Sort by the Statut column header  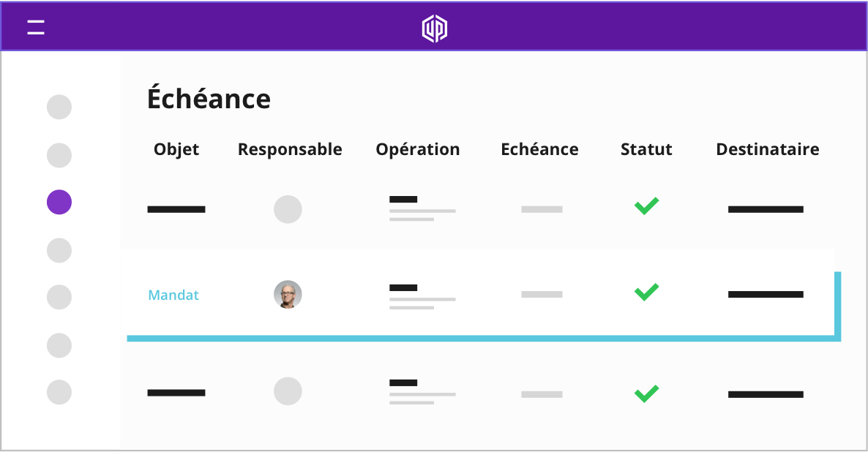click(646, 149)
